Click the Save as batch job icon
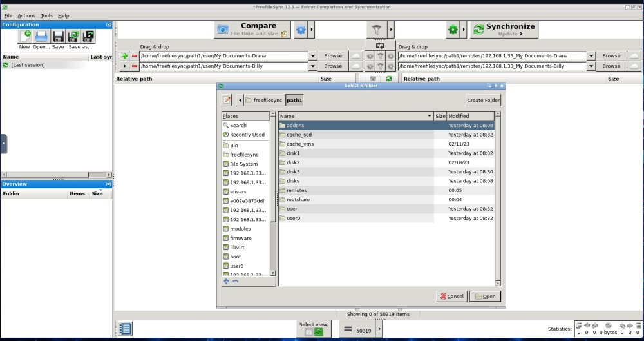Viewport: 644px width, 341px height. 88,36
